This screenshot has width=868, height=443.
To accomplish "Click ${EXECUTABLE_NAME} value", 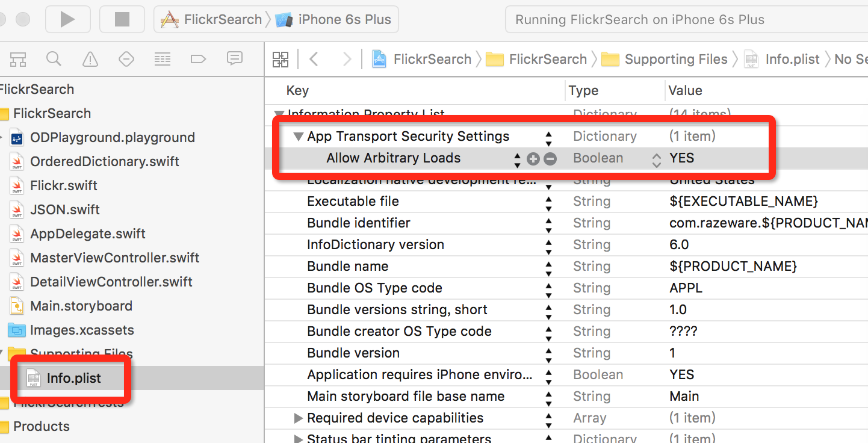I will coord(743,201).
